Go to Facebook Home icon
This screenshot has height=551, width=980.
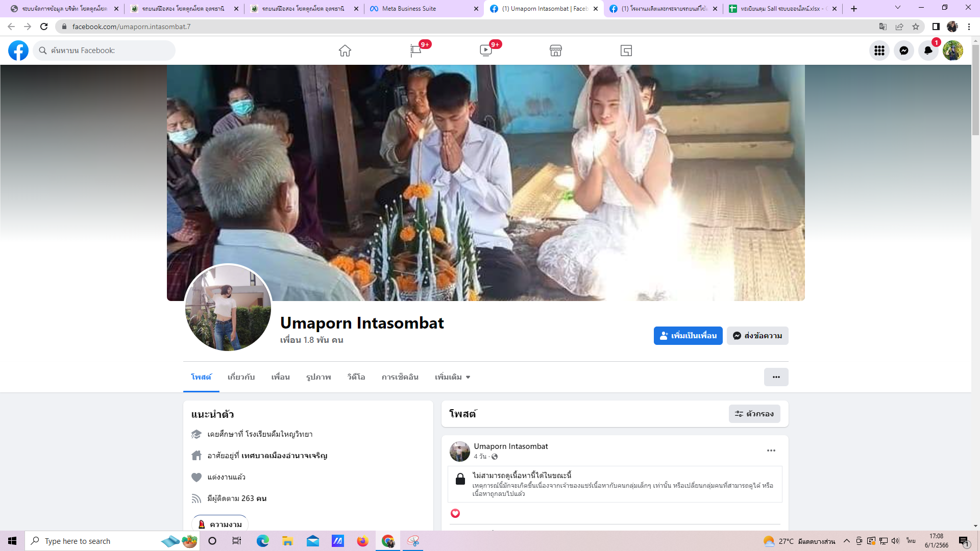(345, 51)
